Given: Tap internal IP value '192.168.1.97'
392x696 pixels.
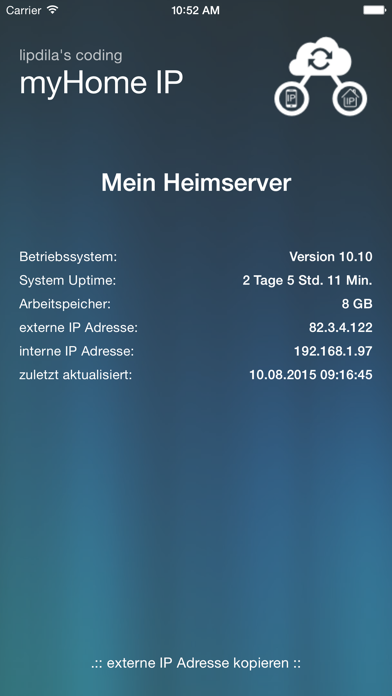Looking at the screenshot, I should pyautogui.click(x=333, y=352).
